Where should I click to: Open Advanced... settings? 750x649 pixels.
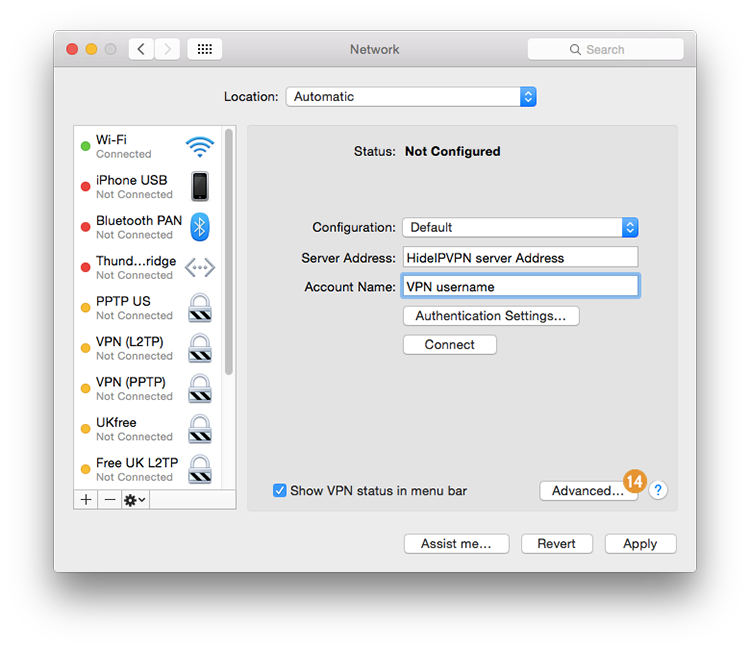(x=588, y=491)
